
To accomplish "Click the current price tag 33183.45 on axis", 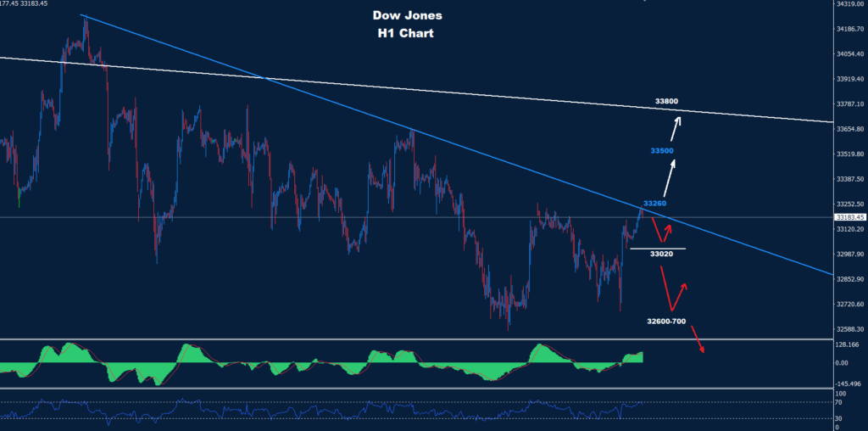I will point(849,218).
